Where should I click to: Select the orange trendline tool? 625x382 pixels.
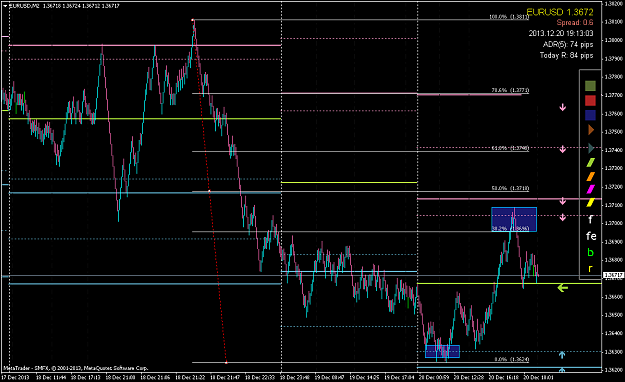(x=590, y=176)
